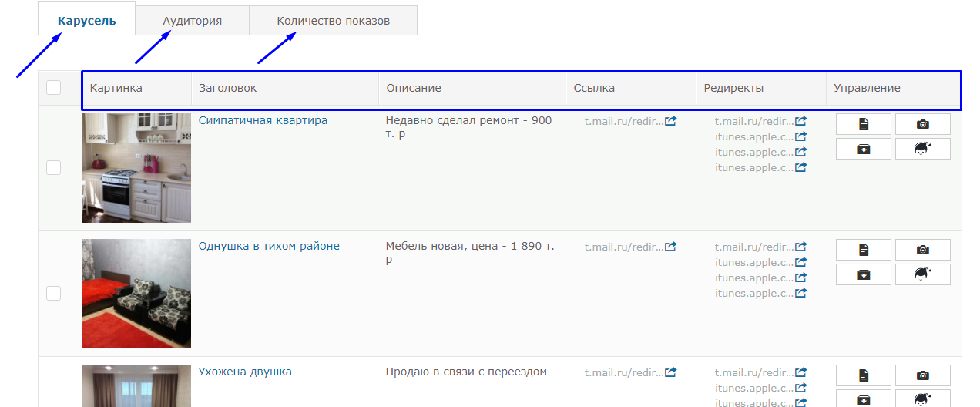Click archive box icon for Симпатичная квартира
The height and width of the screenshot is (407, 980).
(863, 149)
